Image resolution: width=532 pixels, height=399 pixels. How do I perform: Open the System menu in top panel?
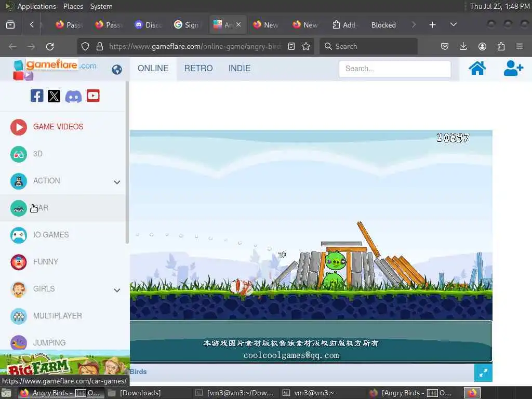[101, 6]
